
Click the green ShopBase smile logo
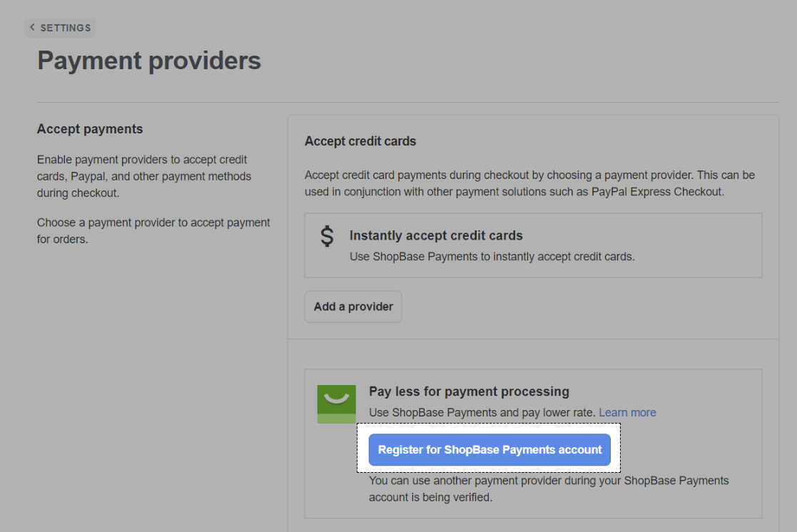336,404
